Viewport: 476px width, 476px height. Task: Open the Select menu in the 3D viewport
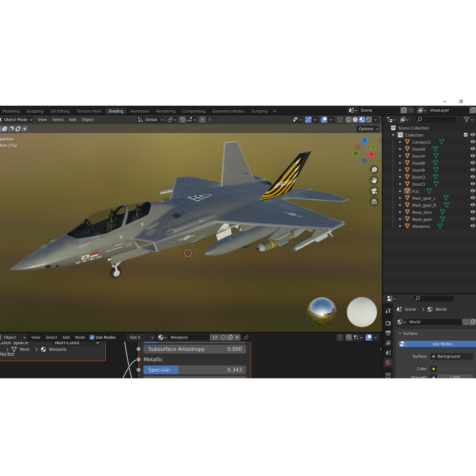pos(58,120)
